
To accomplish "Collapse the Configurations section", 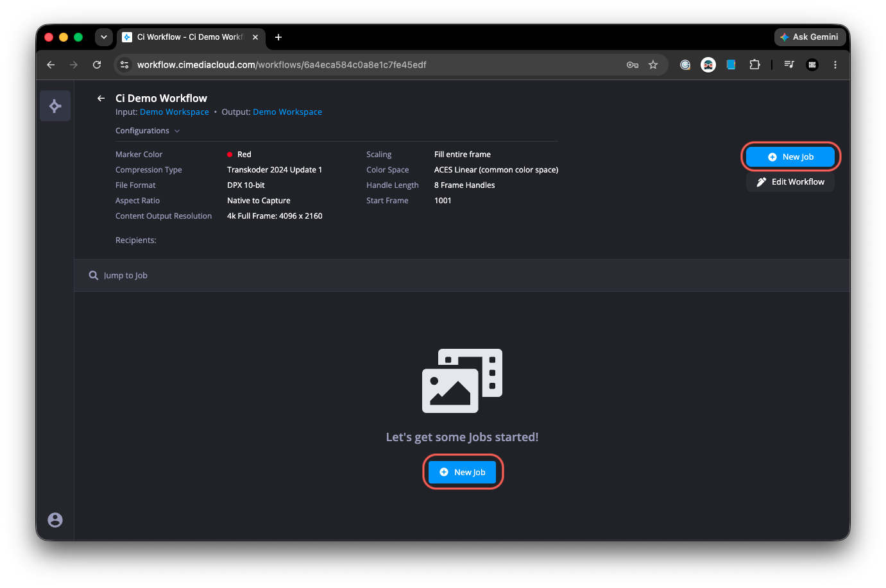I will (x=148, y=131).
